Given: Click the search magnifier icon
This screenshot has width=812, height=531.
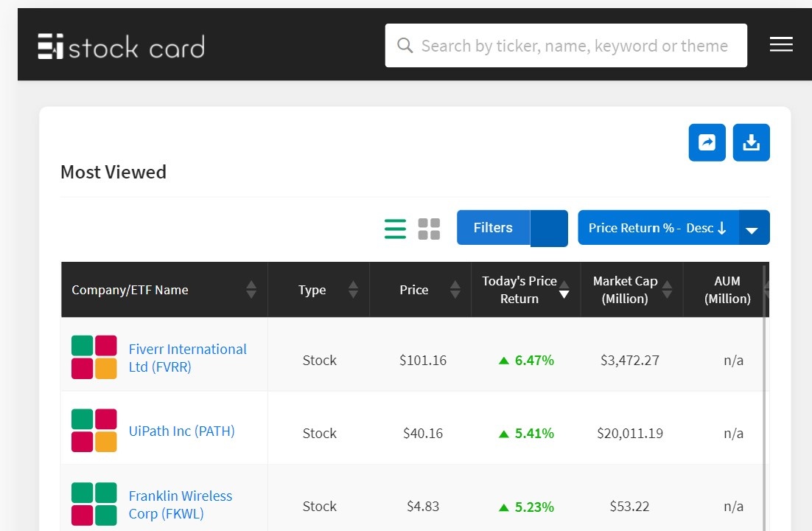Looking at the screenshot, I should (405, 46).
